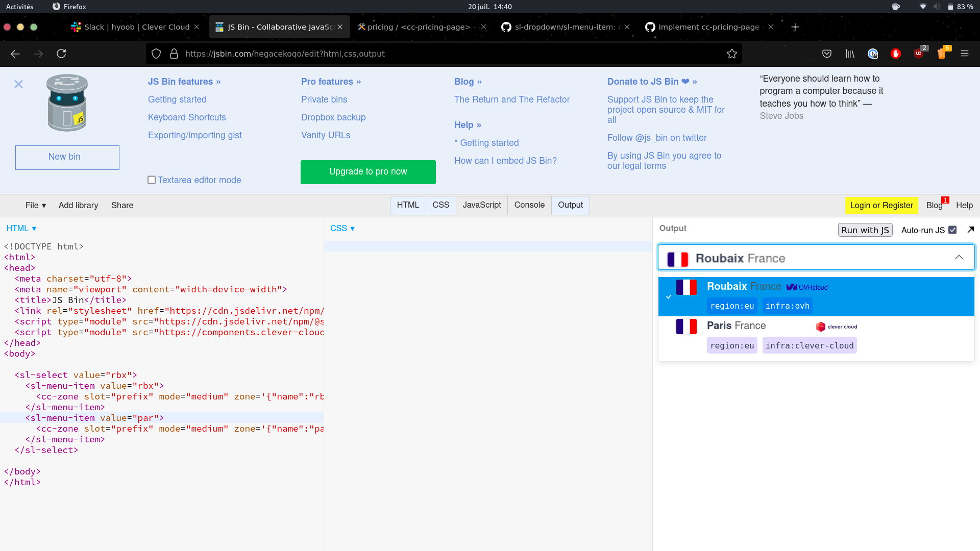This screenshot has height=551, width=980.
Task: Click Upgrade to pro now
Action: pyautogui.click(x=368, y=172)
